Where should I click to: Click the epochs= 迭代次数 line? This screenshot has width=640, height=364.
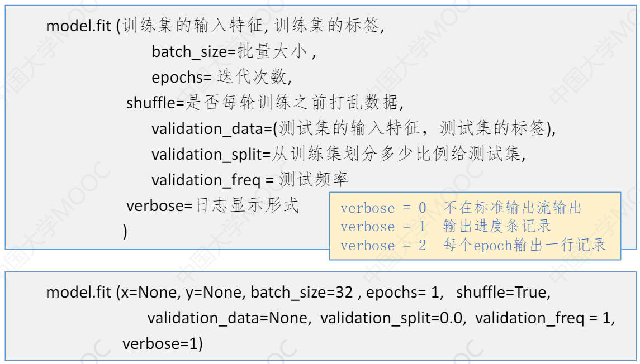click(222, 76)
